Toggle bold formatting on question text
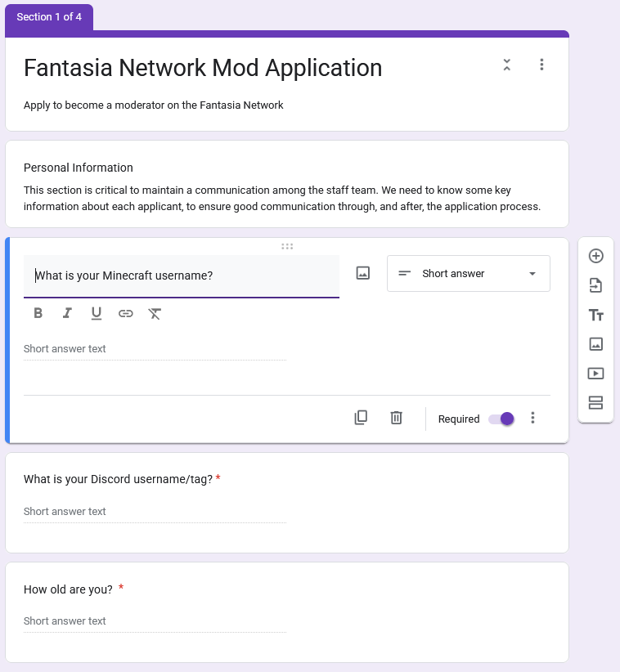 tap(38, 313)
